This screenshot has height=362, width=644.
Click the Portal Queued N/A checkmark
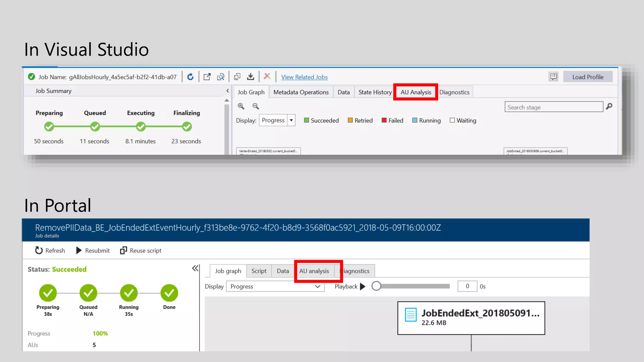tap(88, 293)
